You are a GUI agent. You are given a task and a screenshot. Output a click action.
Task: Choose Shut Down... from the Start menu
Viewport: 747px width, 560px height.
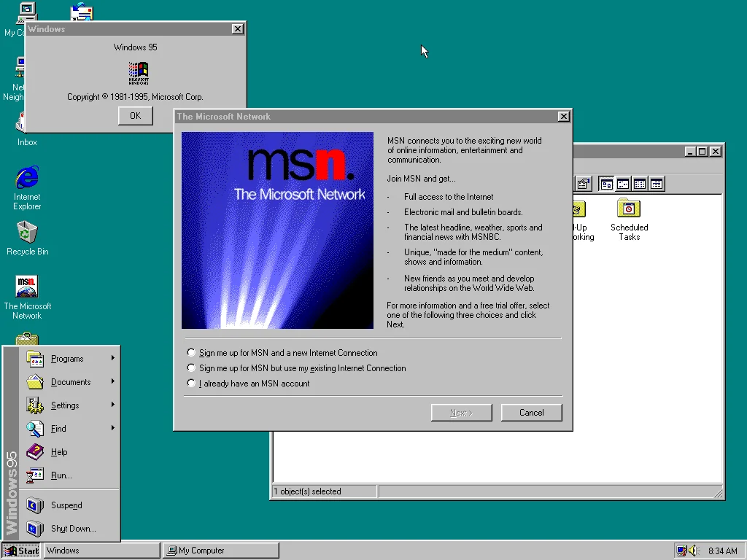click(x=73, y=529)
